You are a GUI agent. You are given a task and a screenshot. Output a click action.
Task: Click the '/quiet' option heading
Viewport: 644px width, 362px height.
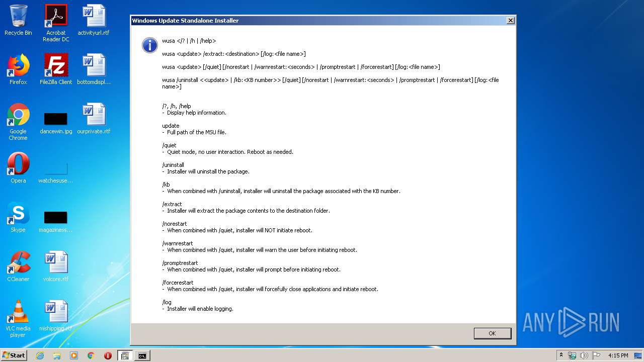coord(169,145)
